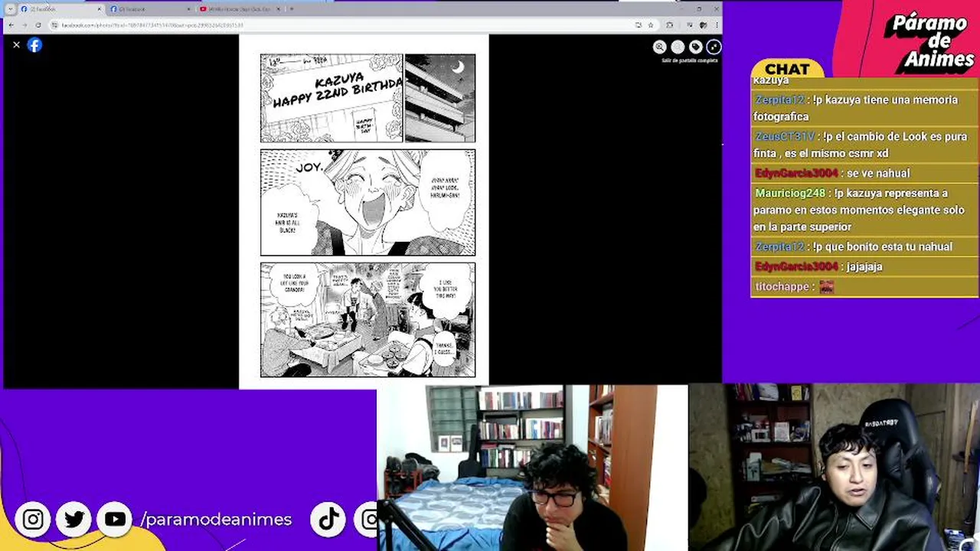Close the second Facebook tab
The image size is (980, 551).
pos(189,9)
